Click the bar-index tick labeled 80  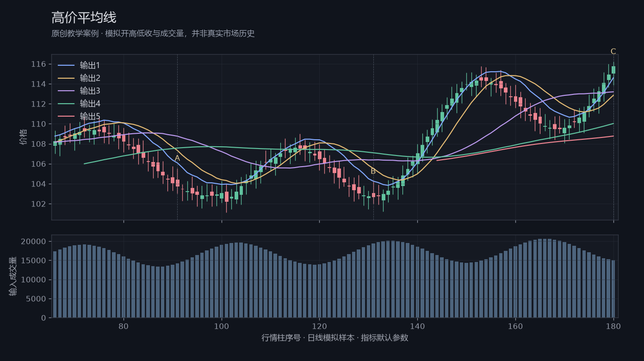pos(124,326)
